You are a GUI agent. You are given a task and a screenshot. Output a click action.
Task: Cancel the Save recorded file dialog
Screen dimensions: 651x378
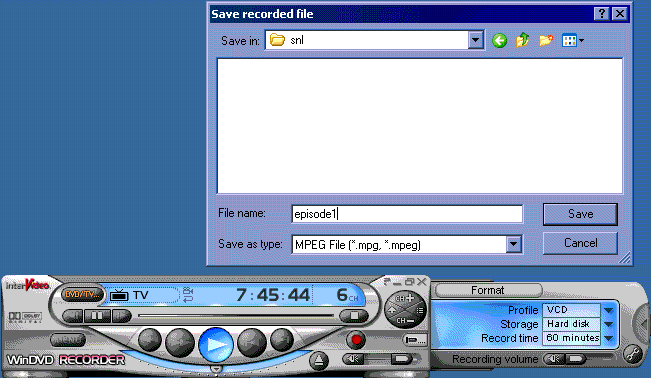[x=580, y=243]
